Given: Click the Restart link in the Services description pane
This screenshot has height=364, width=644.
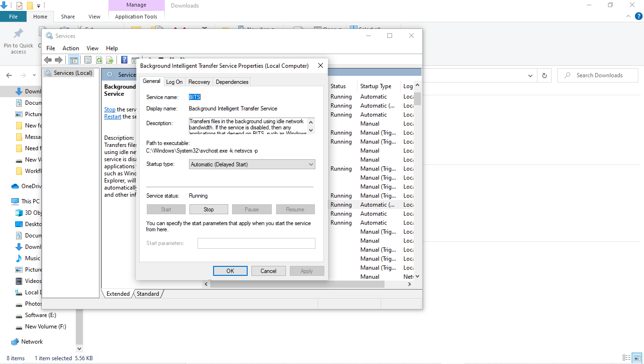Looking at the screenshot, I should 113,117.
